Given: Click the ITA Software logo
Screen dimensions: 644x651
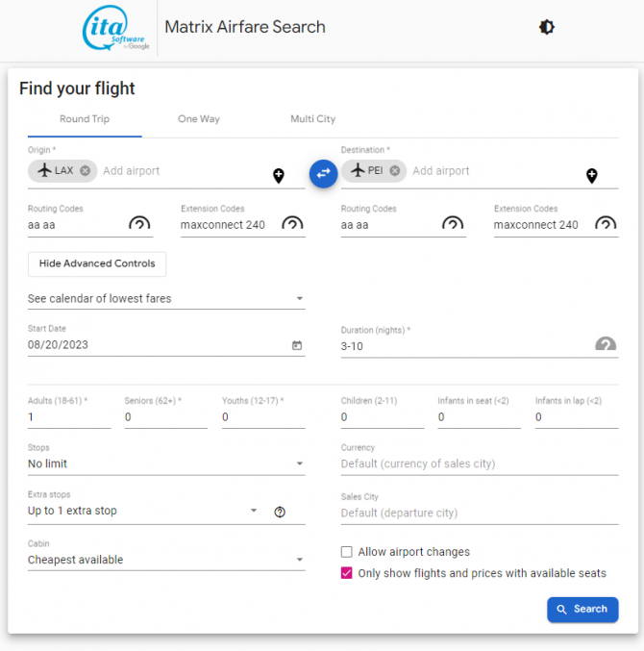Looking at the screenshot, I should tap(115, 28).
